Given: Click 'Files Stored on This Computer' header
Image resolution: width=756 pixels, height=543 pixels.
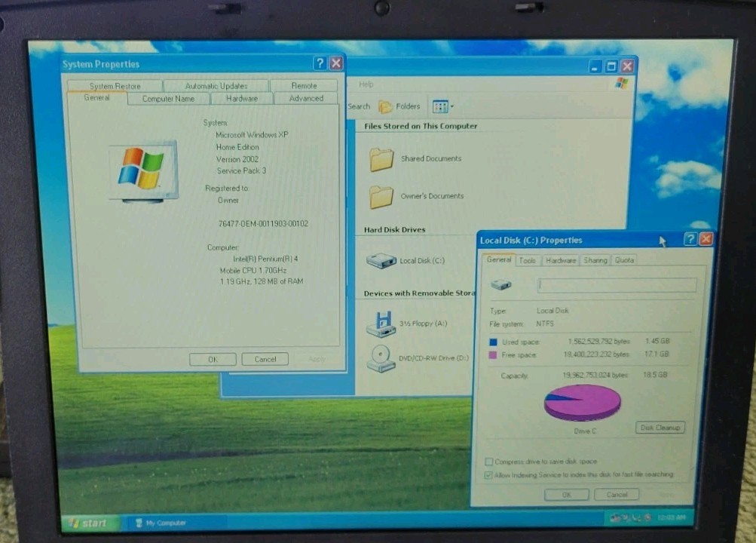Looking at the screenshot, I should [421, 127].
